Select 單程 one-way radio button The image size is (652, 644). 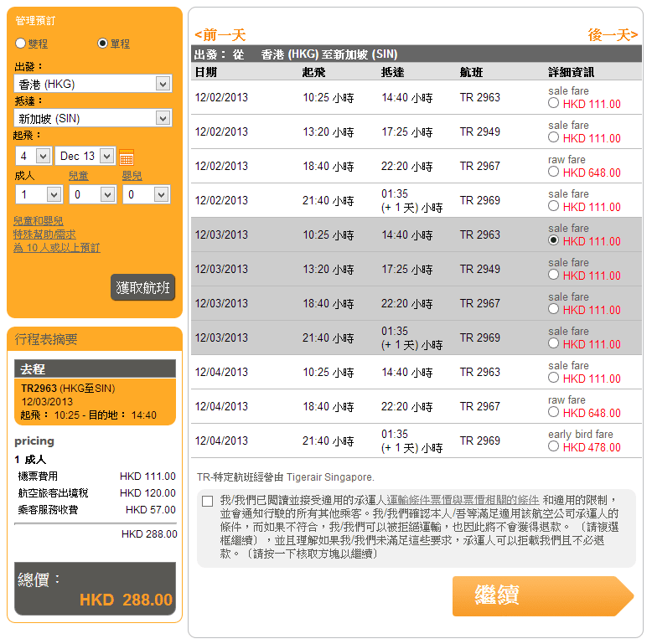103,44
